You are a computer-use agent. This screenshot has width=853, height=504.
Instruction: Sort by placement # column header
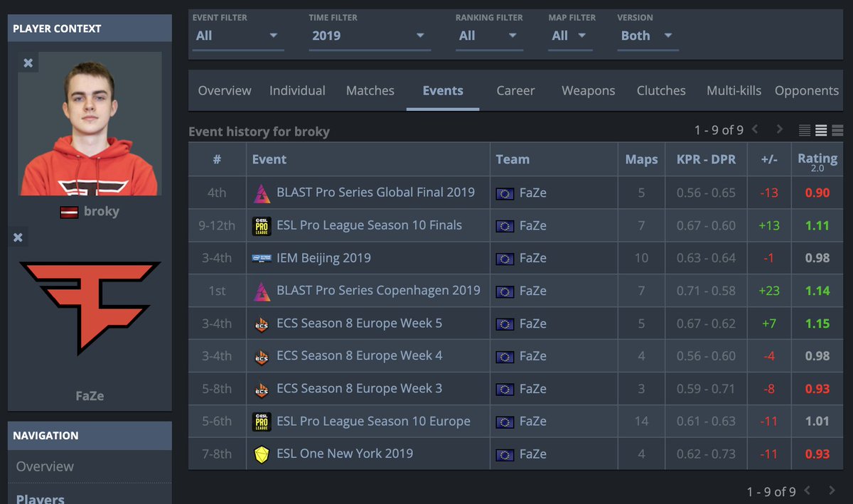[217, 159]
